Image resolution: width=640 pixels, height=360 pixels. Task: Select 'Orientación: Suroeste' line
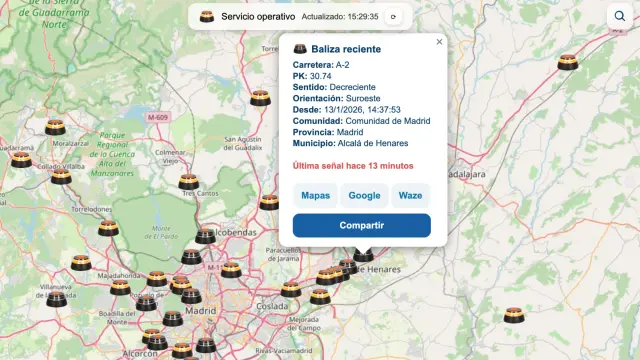pos(336,98)
